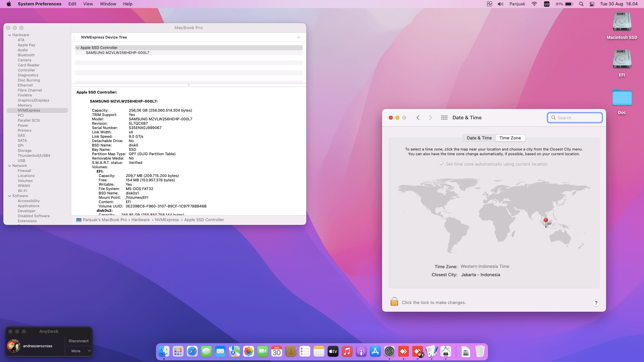Viewport: 644px width, 362px height.
Task: Switch to the Date & Time tab
Action: 479,138
